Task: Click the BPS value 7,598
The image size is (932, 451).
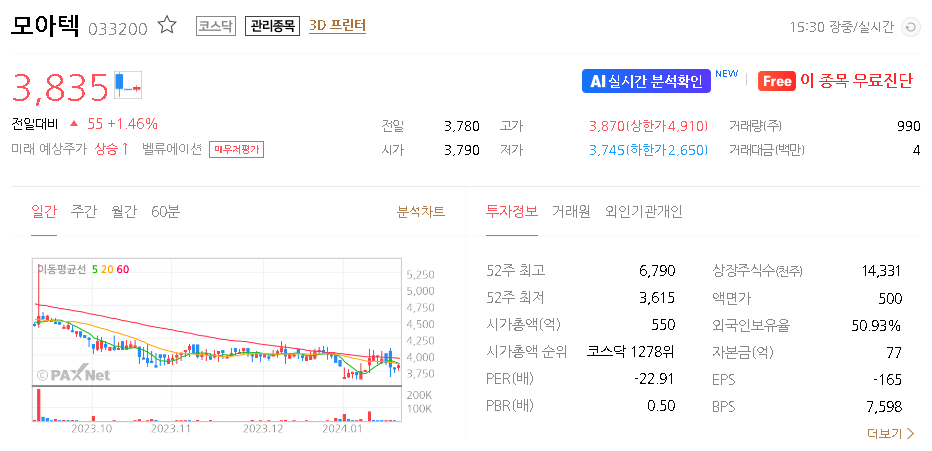Action: (x=884, y=406)
